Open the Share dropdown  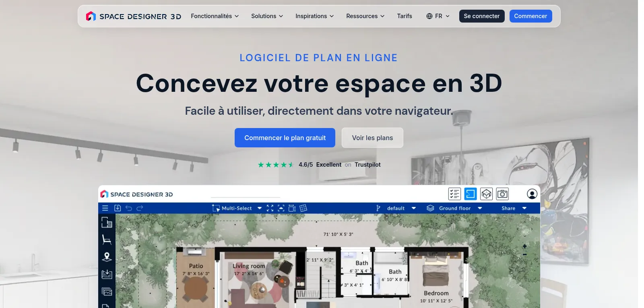(514, 208)
